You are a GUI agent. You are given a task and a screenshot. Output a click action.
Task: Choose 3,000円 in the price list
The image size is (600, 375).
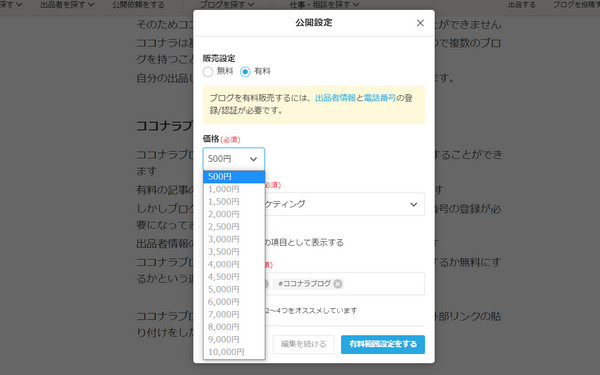234,239
